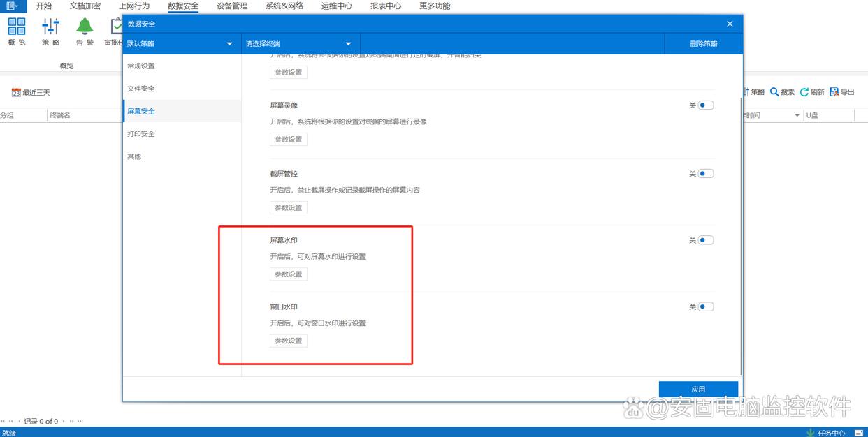Toggle the 屏幕录像 switch

tap(705, 105)
